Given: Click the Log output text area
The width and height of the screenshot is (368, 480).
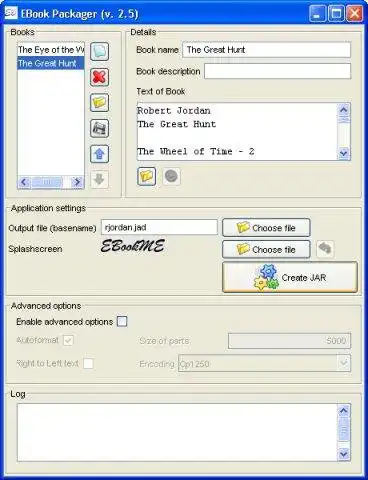Looking at the screenshot, I should 177,432.
